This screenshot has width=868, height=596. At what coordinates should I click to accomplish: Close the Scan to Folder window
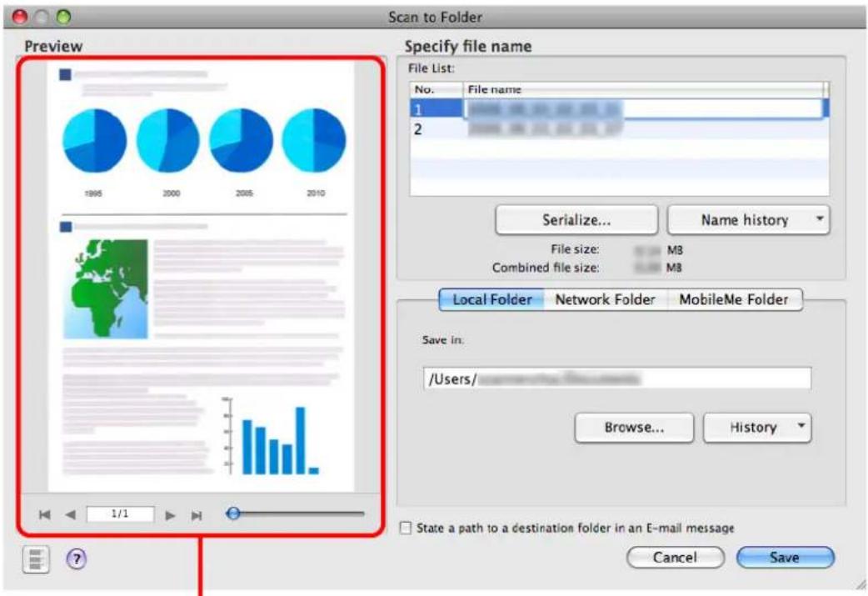click(20, 18)
